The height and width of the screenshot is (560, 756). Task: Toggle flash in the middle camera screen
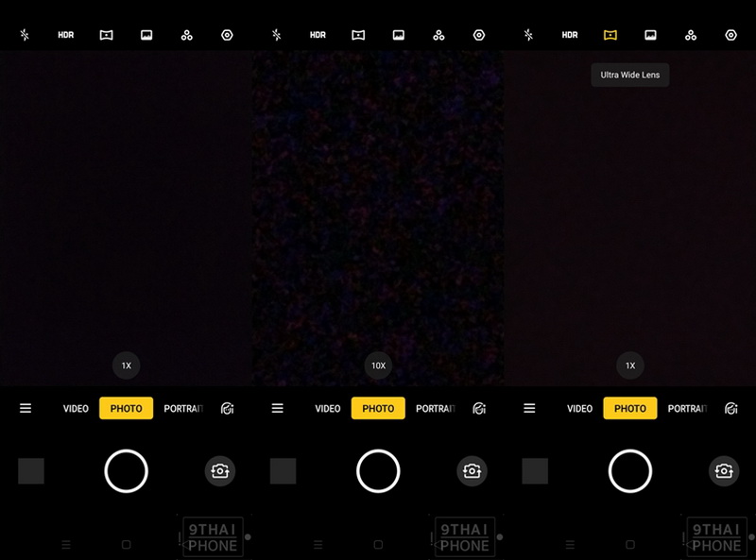point(276,35)
